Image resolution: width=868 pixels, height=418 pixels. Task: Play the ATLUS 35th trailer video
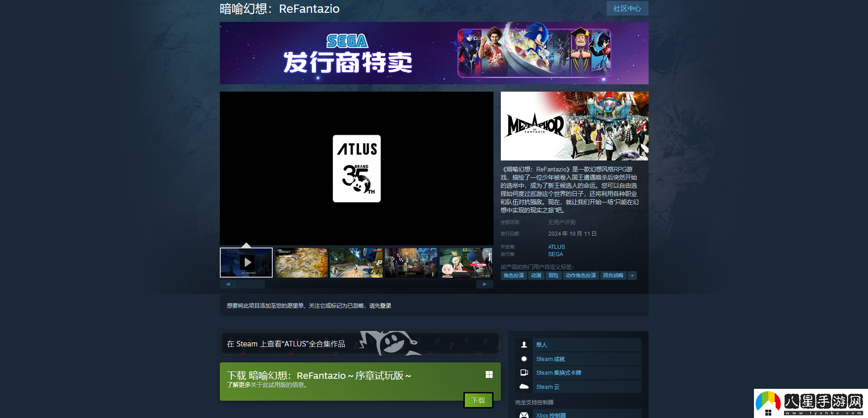[x=356, y=168]
